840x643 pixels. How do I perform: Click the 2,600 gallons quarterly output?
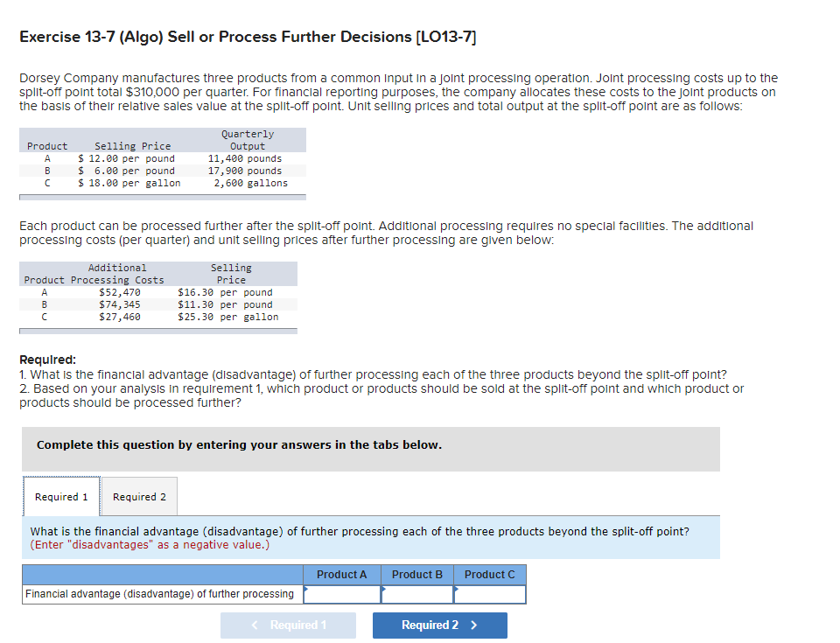(x=251, y=183)
